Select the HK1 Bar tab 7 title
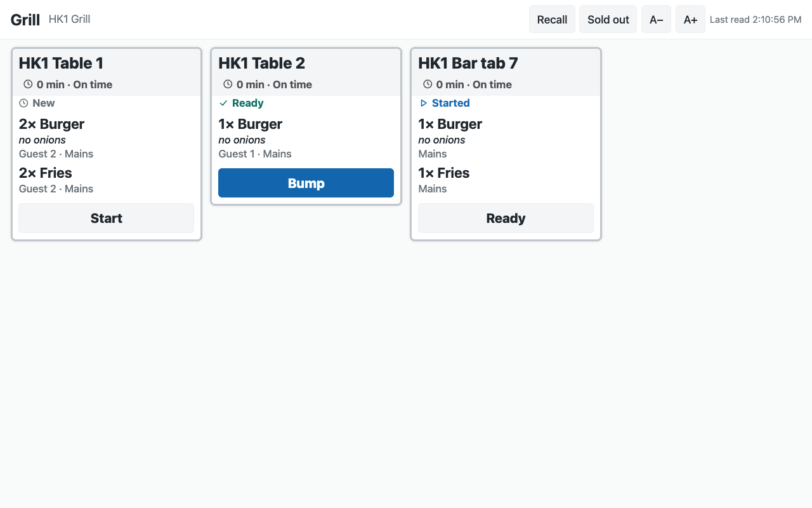Viewport: 812px width, 508px height. coord(468,63)
